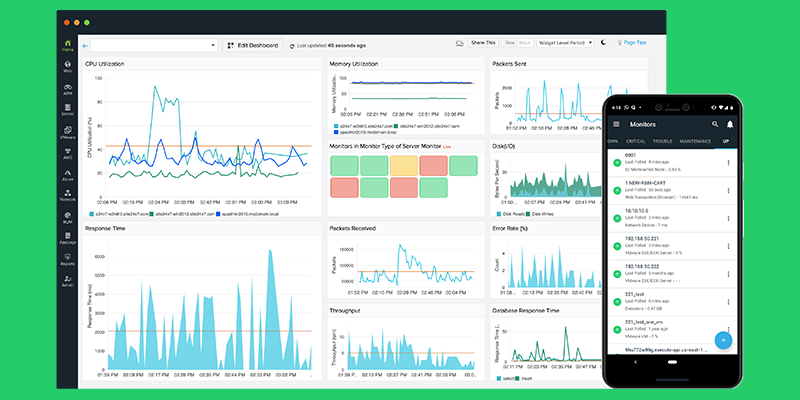Open the VMware sidebar icon
800x400 pixels.
click(x=67, y=132)
